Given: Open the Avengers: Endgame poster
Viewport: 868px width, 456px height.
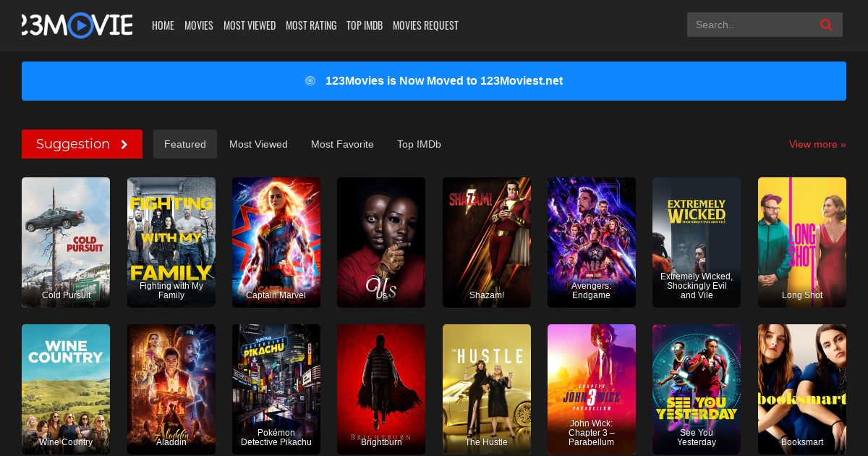Looking at the screenshot, I should pyautogui.click(x=592, y=242).
